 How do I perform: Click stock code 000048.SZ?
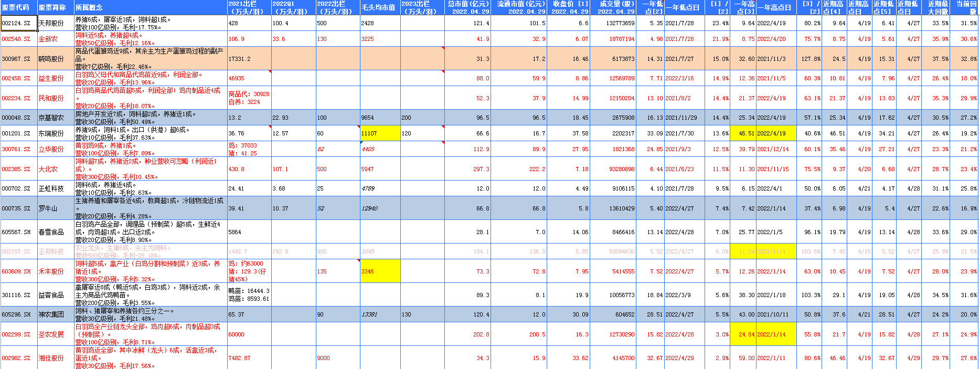tap(19, 118)
